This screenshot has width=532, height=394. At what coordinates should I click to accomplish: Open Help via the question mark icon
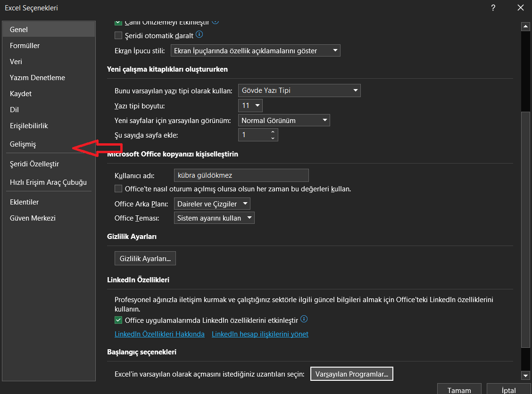pyautogui.click(x=493, y=8)
